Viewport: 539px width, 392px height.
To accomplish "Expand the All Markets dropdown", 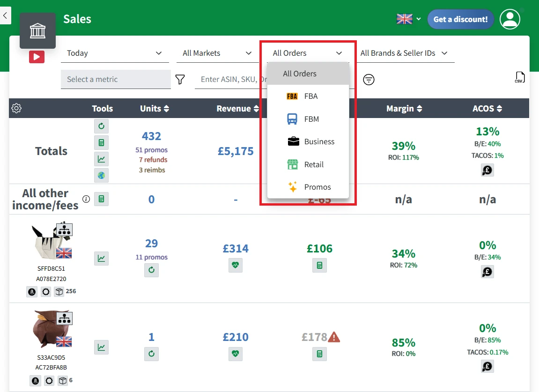I will tap(217, 53).
